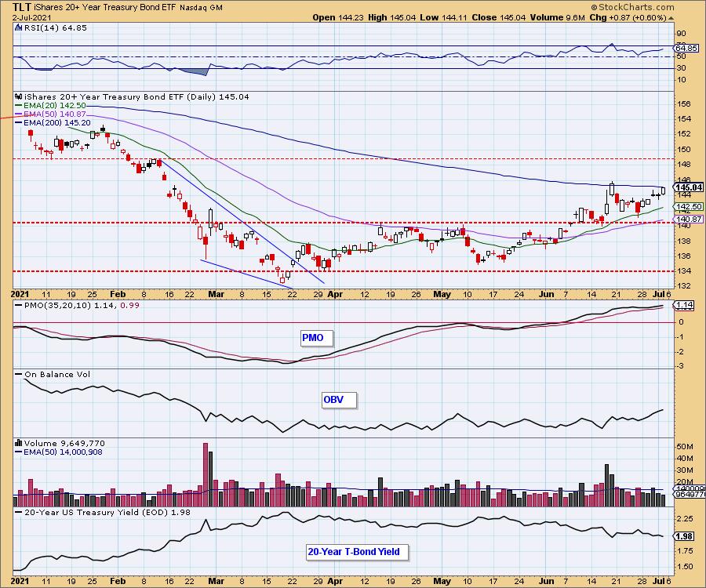
Task: Click the PMO(35,20,10) 1.14, 0.99 label
Action: 78,306
